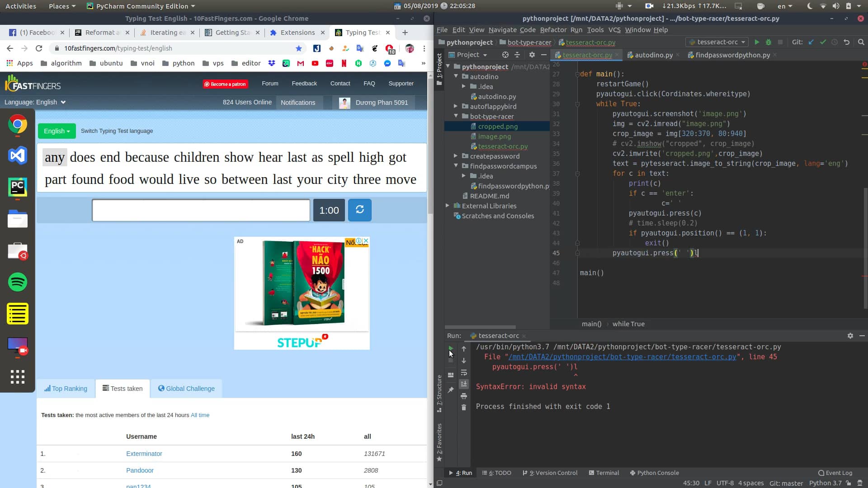Restart the typing test with refresh button
868x488 pixels.
(x=359, y=210)
